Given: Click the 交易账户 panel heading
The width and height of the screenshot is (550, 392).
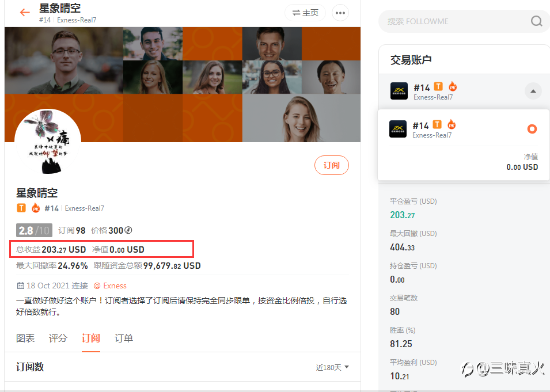Looking at the screenshot, I should click(411, 60).
